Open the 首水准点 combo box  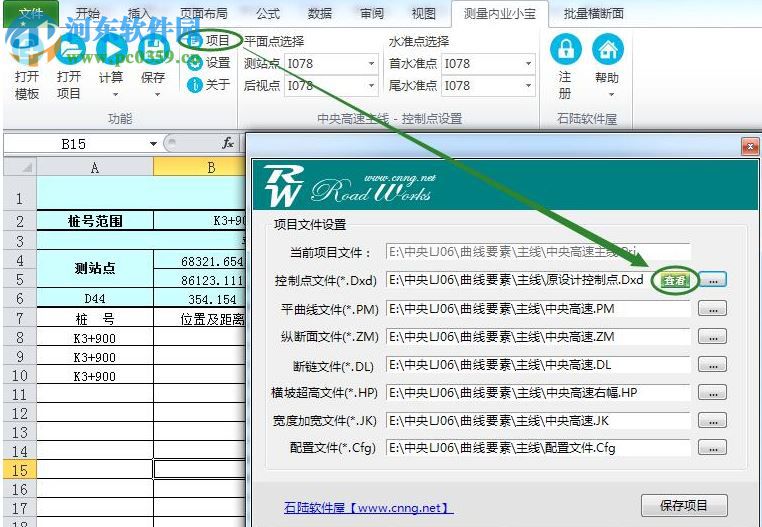[488, 64]
